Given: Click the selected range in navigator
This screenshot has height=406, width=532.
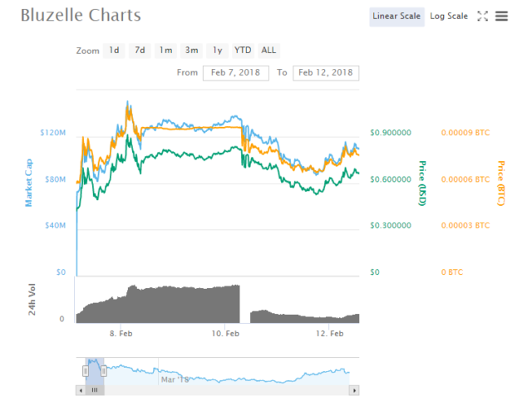Looking at the screenshot, I should (95, 371).
